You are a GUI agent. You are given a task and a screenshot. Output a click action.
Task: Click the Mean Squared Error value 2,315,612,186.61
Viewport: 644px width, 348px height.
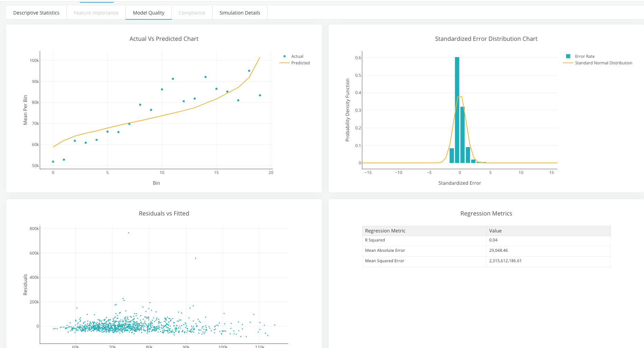click(x=505, y=261)
